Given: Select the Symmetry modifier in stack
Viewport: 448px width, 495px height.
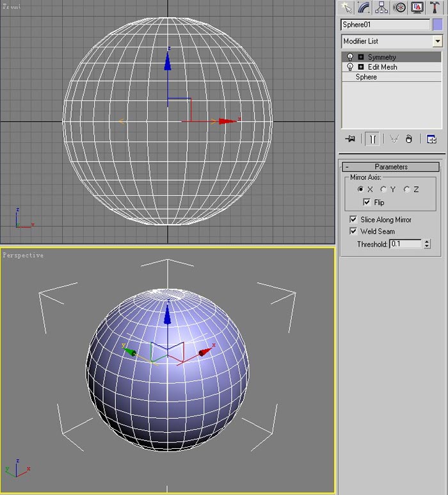Looking at the screenshot, I should point(392,57).
